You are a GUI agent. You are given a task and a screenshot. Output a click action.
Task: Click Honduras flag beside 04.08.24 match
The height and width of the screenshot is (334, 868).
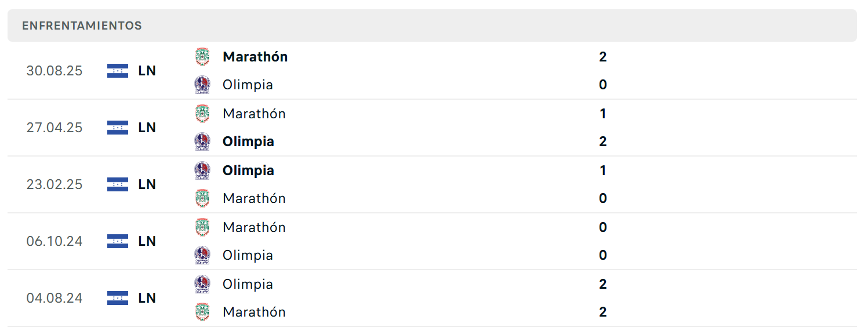point(118,298)
